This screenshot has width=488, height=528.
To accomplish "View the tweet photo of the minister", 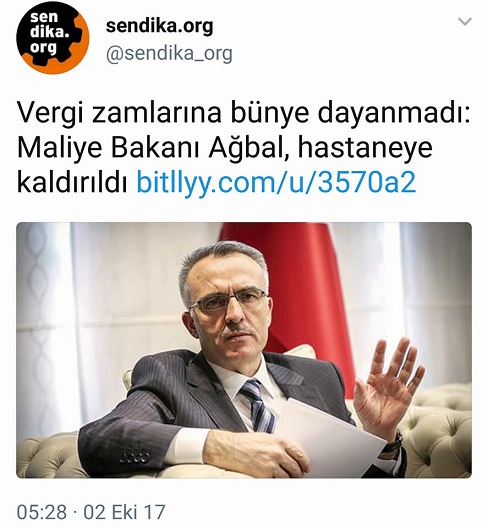I will pyautogui.click(x=244, y=350).
